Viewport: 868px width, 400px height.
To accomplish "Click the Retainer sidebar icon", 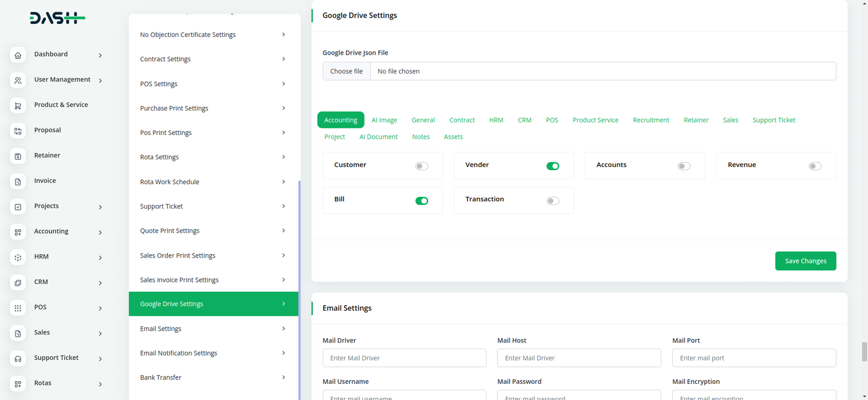I will coord(18,157).
